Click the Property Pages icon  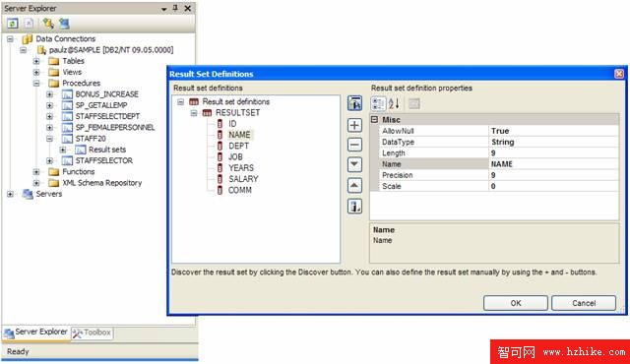(413, 104)
